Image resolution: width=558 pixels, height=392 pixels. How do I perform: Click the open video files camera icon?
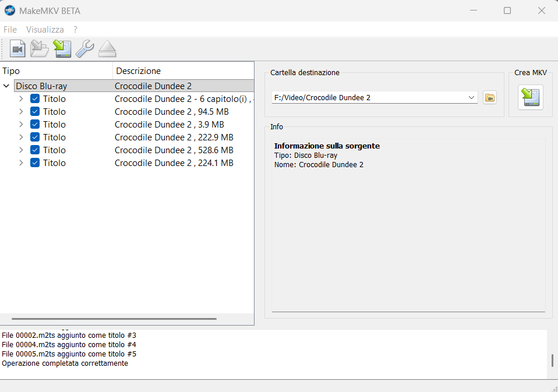(x=17, y=49)
